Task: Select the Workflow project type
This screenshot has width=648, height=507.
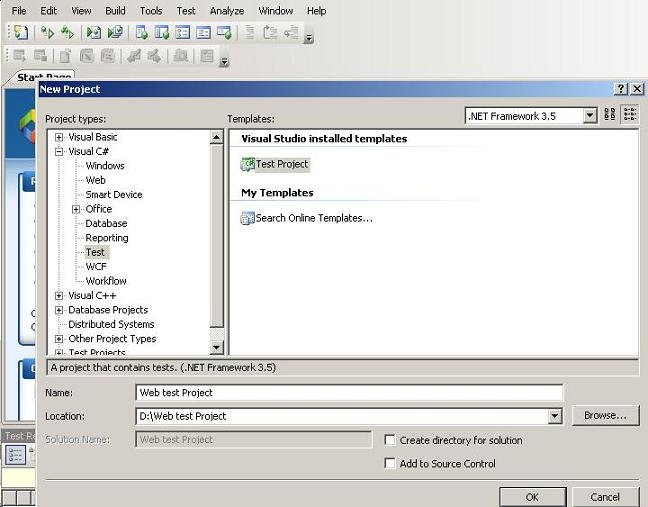Action: 106,281
